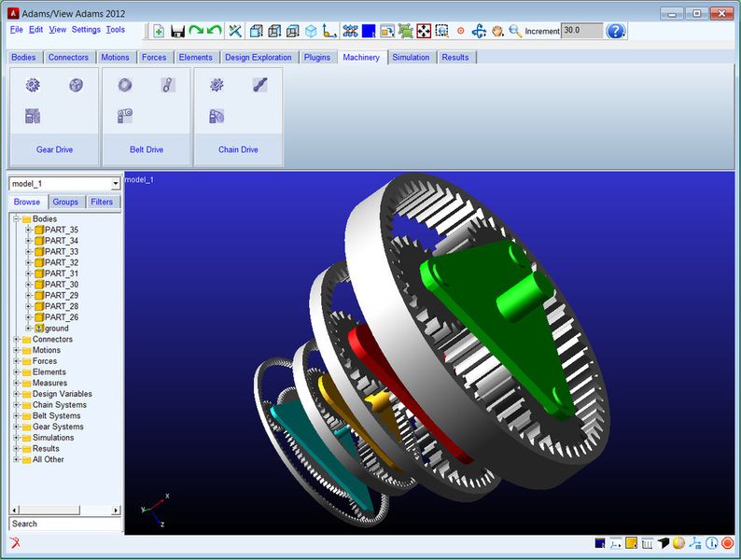Click the Increment value field
This screenshot has height=560, width=741.
point(581,31)
